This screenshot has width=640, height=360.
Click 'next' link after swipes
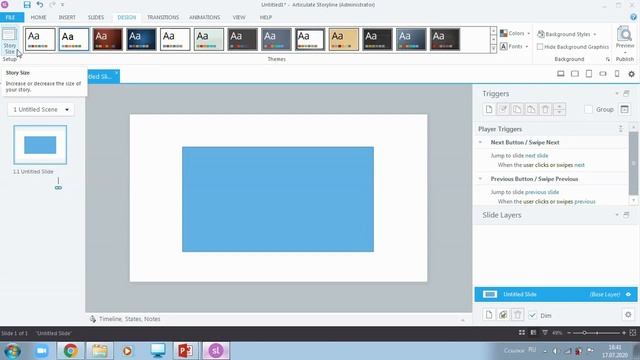pos(579,165)
